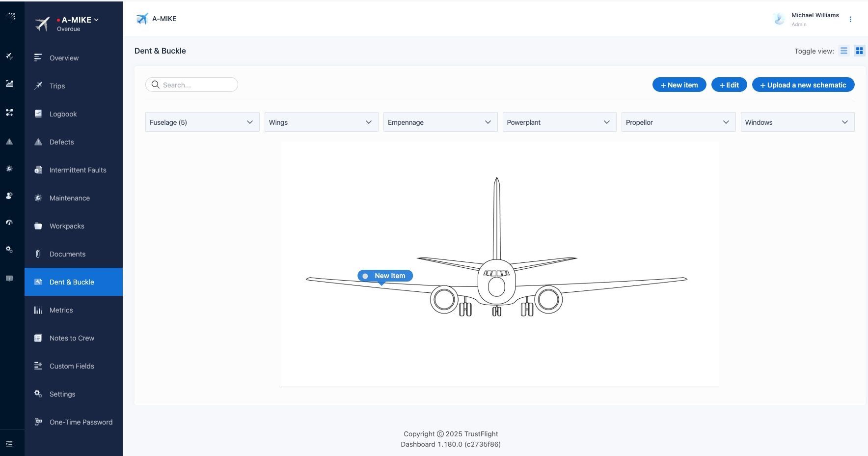Switch to list view toggle
This screenshot has height=456, width=868.
[844, 51]
